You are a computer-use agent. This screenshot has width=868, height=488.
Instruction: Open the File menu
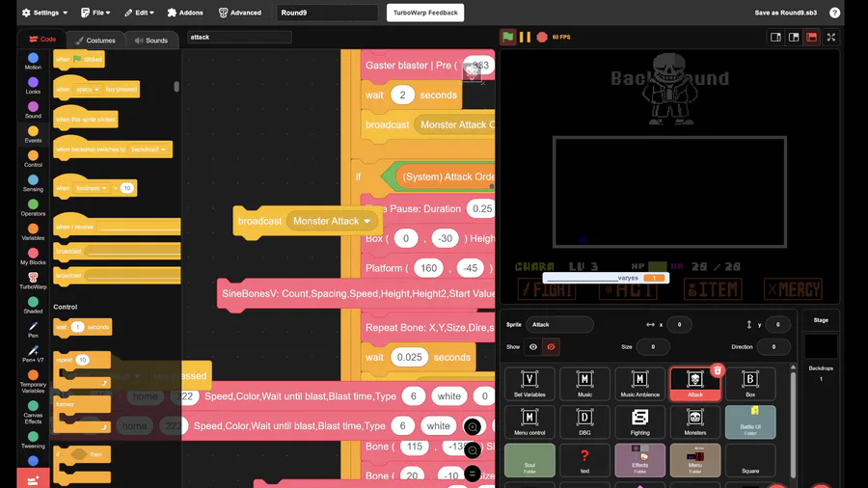tap(95, 13)
